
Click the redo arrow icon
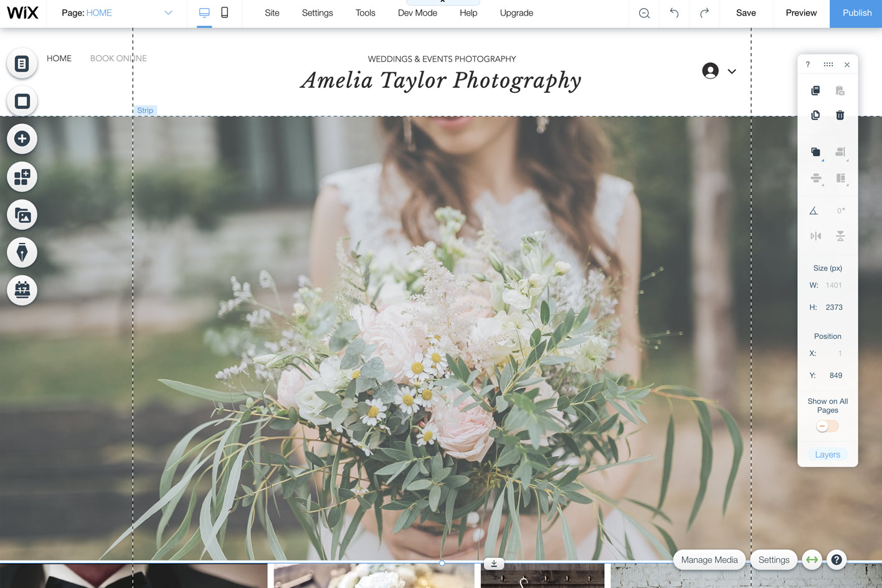pos(704,13)
